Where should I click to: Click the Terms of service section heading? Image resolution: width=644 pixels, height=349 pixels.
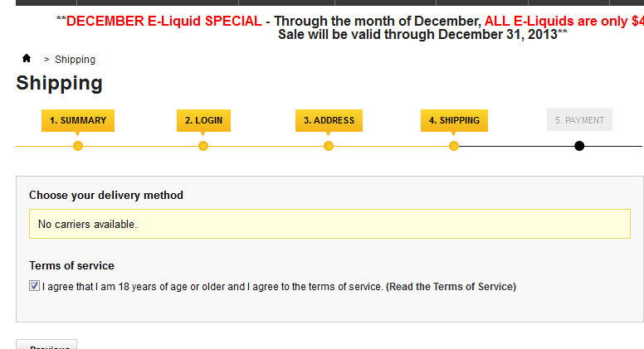(71, 265)
